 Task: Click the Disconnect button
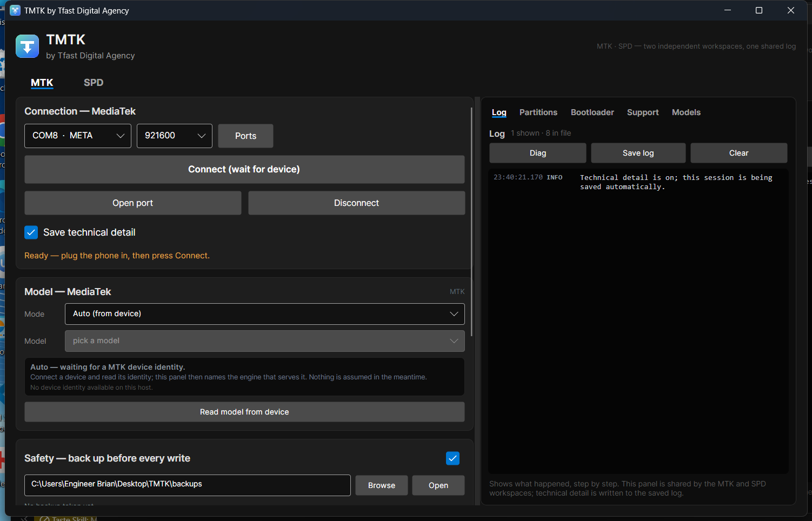(357, 203)
